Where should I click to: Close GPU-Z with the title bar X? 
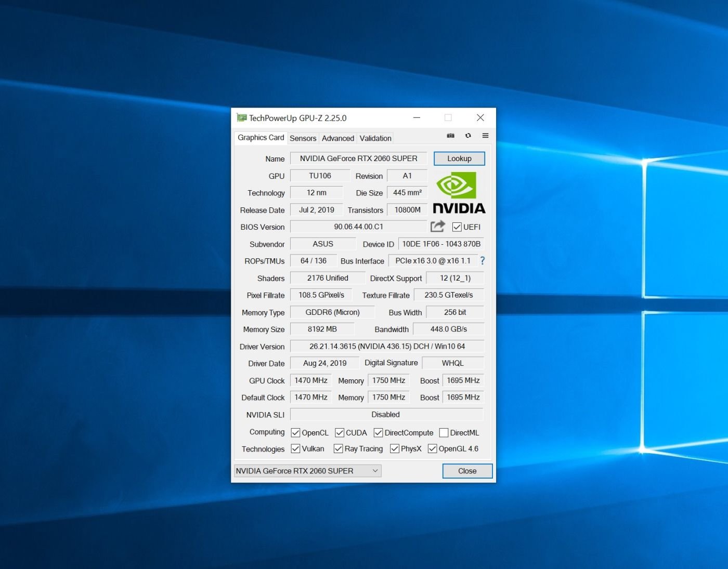tap(480, 117)
